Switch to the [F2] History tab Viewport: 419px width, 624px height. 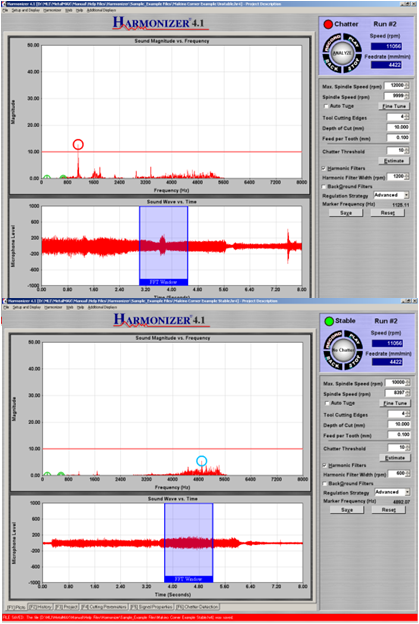click(x=40, y=607)
